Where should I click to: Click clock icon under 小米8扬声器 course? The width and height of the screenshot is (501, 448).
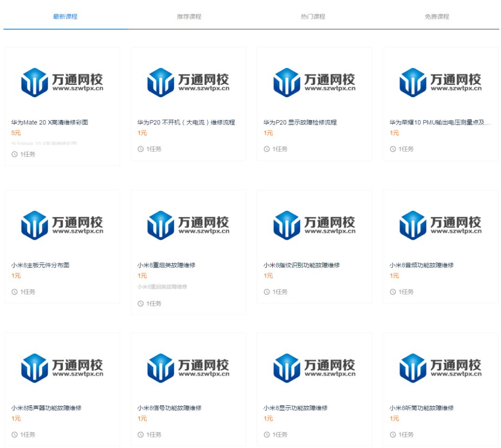pos(14,435)
